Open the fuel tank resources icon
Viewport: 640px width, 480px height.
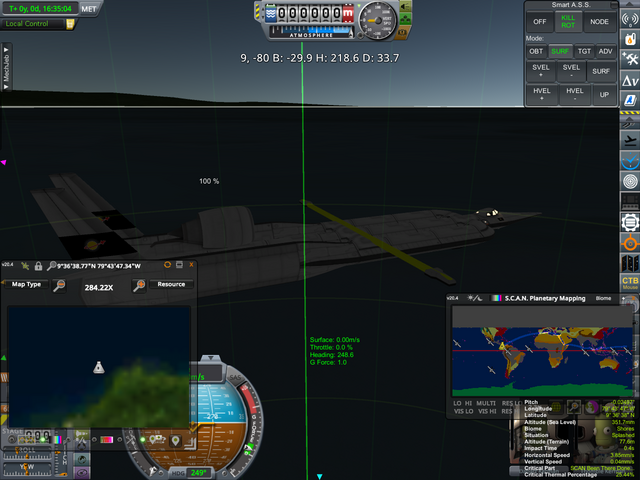(630, 39)
